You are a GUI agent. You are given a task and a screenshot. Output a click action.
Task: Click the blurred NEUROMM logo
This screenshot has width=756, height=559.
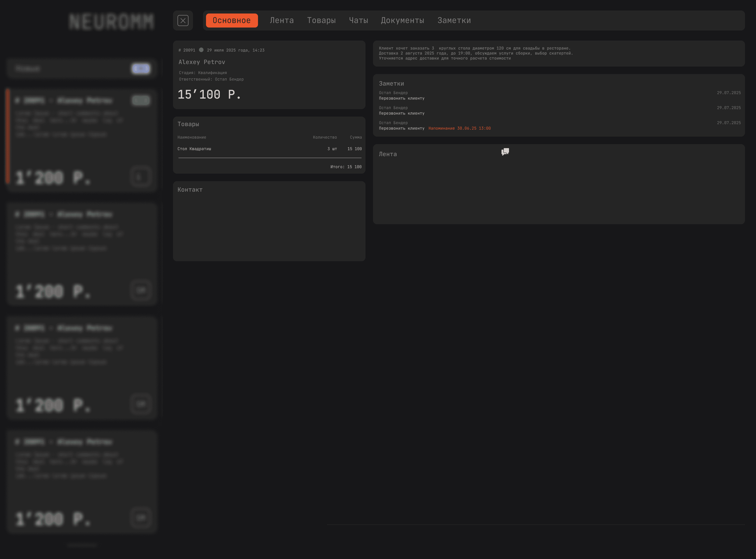pos(111,22)
